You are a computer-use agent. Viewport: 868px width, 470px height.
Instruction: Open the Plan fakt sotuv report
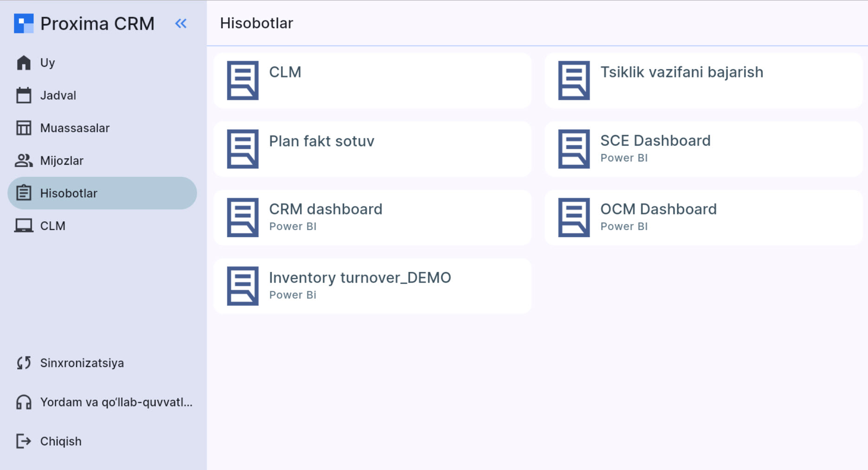click(372, 149)
